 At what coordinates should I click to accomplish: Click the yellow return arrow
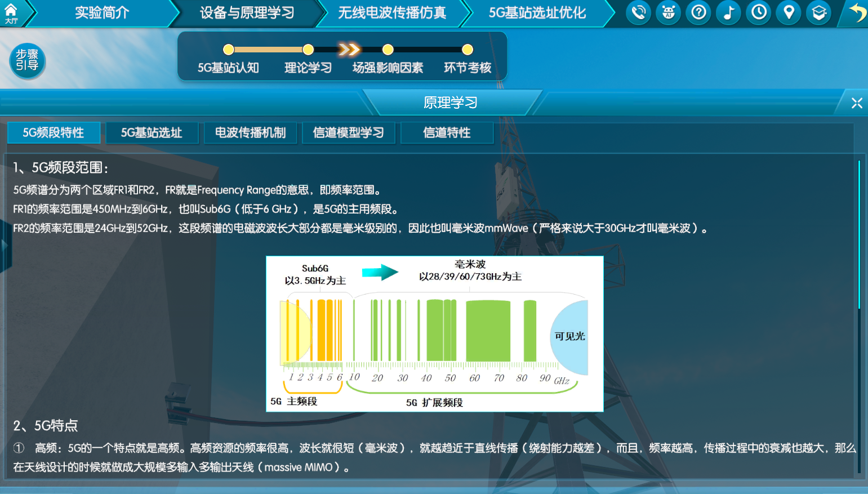click(857, 12)
